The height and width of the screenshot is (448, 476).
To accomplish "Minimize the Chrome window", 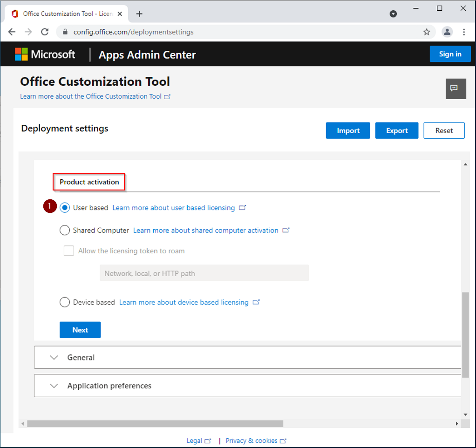I will tap(416, 8).
